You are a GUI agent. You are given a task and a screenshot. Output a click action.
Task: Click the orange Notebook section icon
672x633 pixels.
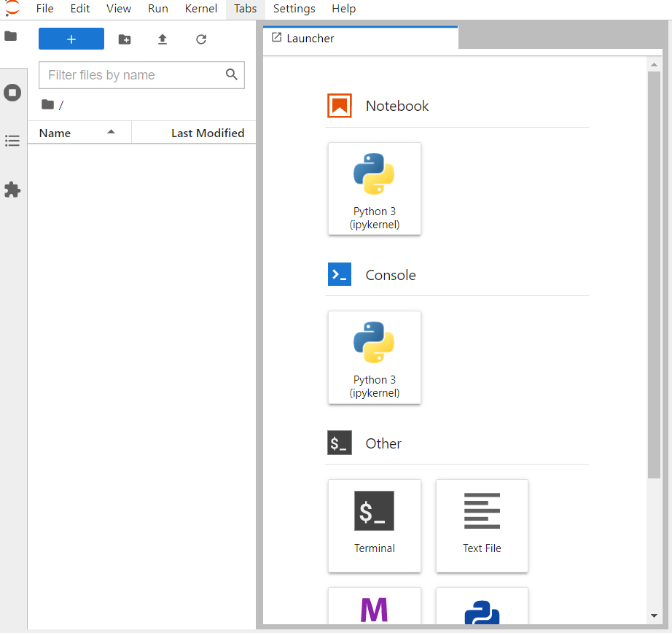tap(340, 106)
